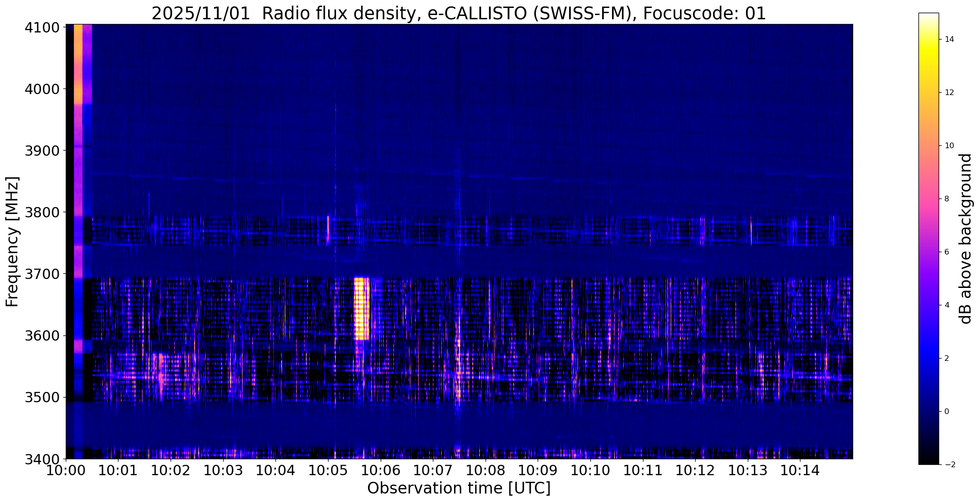Click the 10:11 time tick label
Viewport: 980px width, 502px height.
[643, 470]
